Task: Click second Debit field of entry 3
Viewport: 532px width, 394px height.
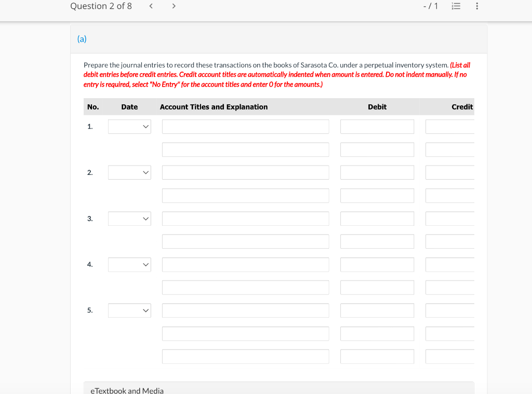Action: coord(377,241)
